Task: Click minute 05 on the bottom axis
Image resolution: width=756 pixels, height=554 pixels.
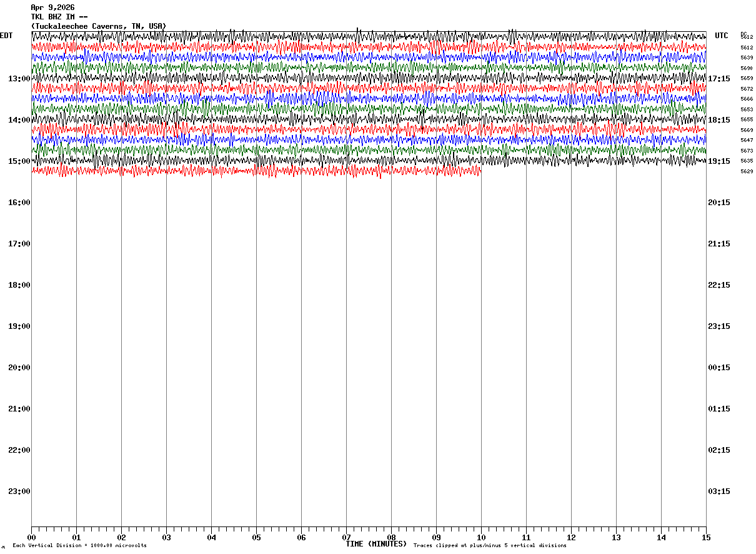Action: [256, 538]
